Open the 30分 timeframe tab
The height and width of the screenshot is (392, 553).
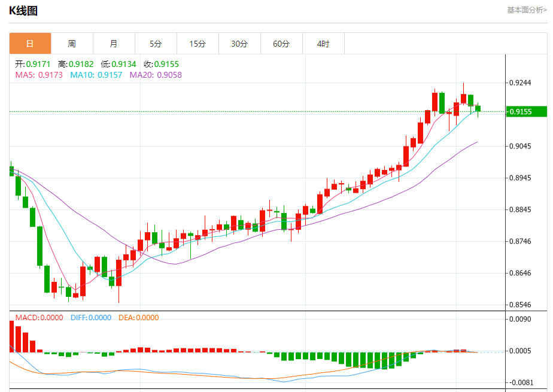240,44
